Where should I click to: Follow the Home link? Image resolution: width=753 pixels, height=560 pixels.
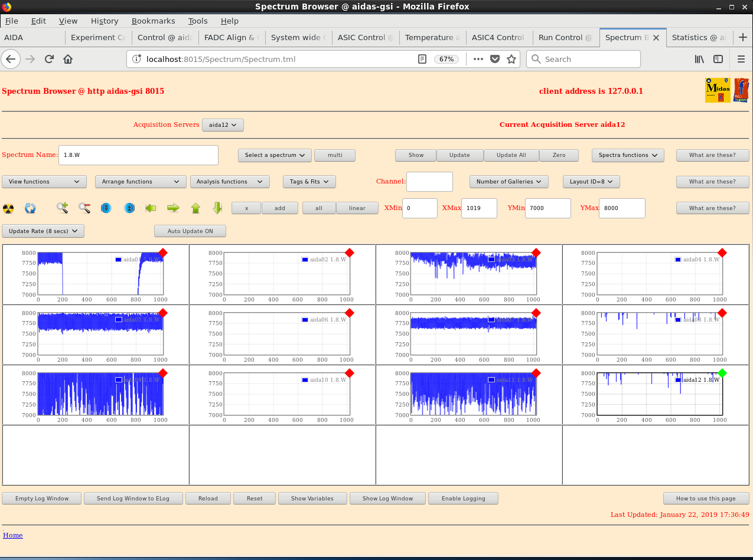click(x=13, y=535)
